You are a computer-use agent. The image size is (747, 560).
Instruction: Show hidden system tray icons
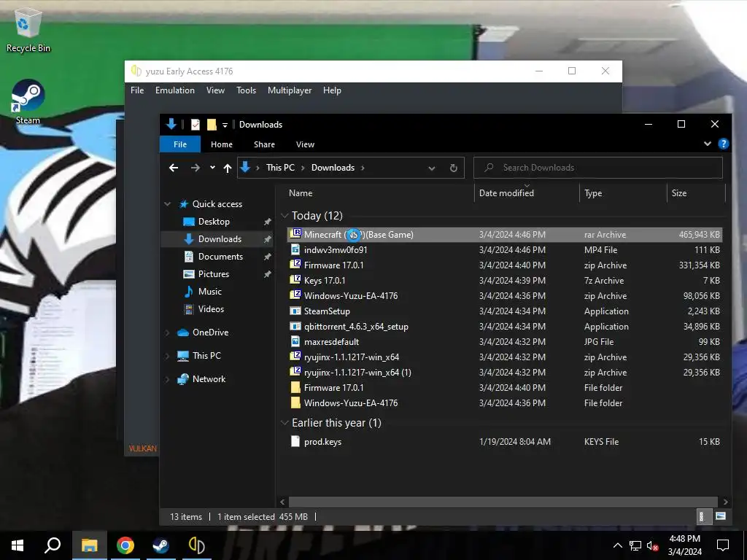pos(617,545)
